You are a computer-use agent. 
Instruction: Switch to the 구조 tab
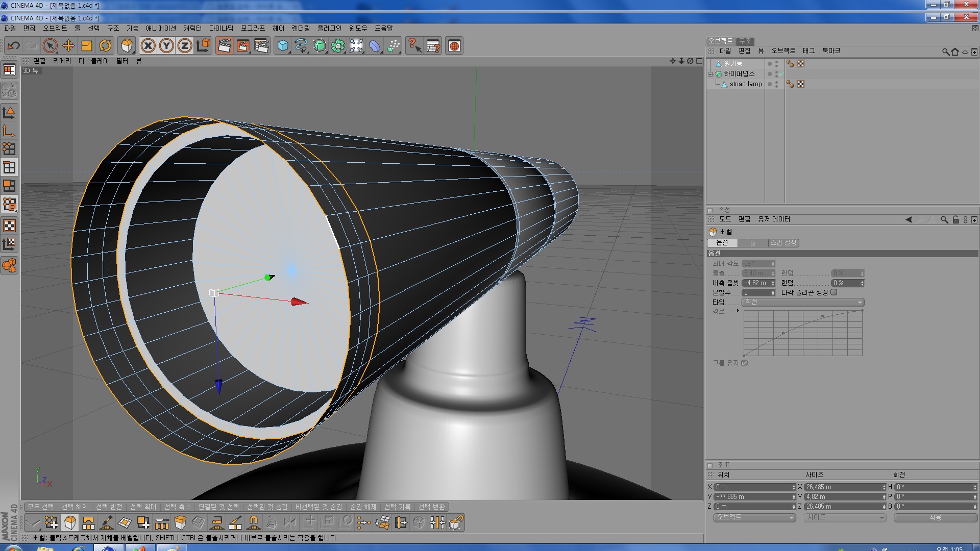[745, 41]
